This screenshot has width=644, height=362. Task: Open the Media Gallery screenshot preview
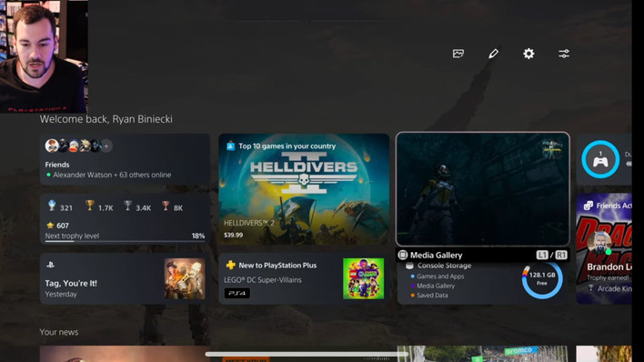tap(483, 189)
